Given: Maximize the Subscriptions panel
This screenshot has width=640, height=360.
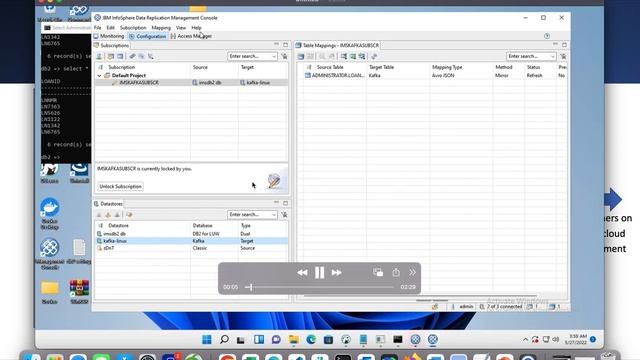Looking at the screenshot, I should [286, 44].
